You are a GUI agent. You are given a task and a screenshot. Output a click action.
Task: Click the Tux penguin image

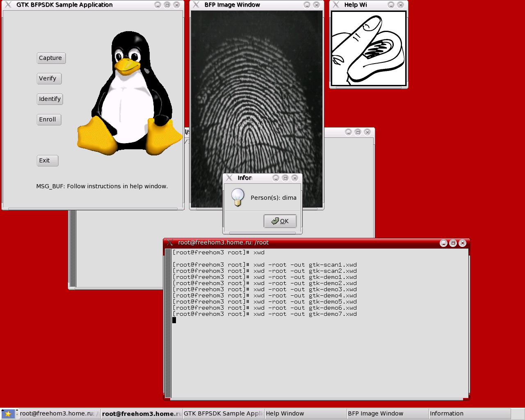coord(129,94)
